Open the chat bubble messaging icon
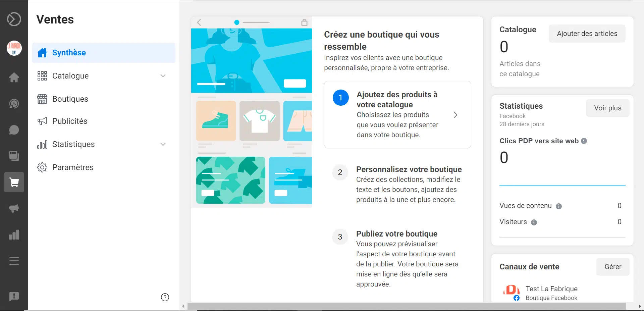 [x=14, y=130]
